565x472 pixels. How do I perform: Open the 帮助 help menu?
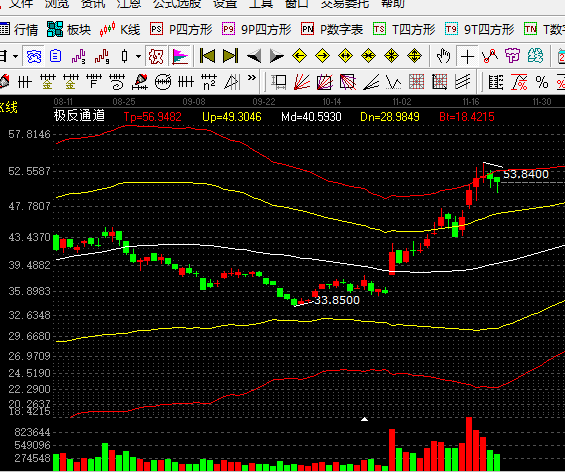[x=392, y=4]
